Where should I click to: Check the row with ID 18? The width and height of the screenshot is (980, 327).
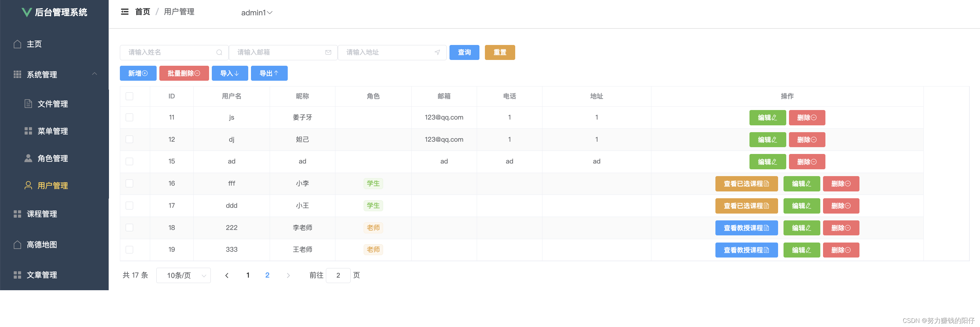click(x=129, y=228)
